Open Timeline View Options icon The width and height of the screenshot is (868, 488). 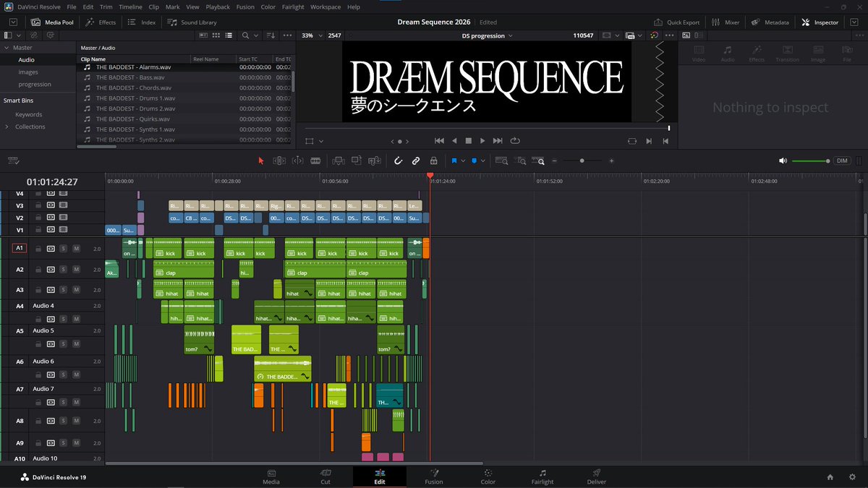[x=12, y=160]
